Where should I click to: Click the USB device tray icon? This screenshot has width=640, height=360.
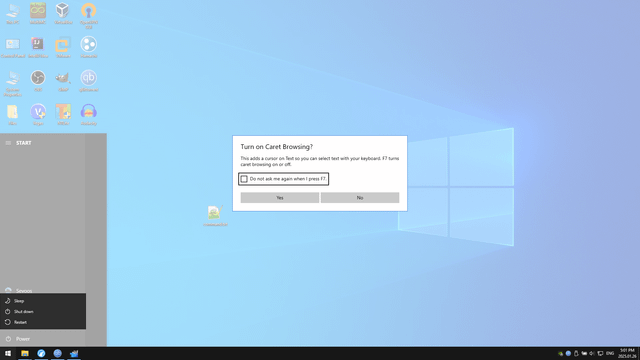click(576, 353)
